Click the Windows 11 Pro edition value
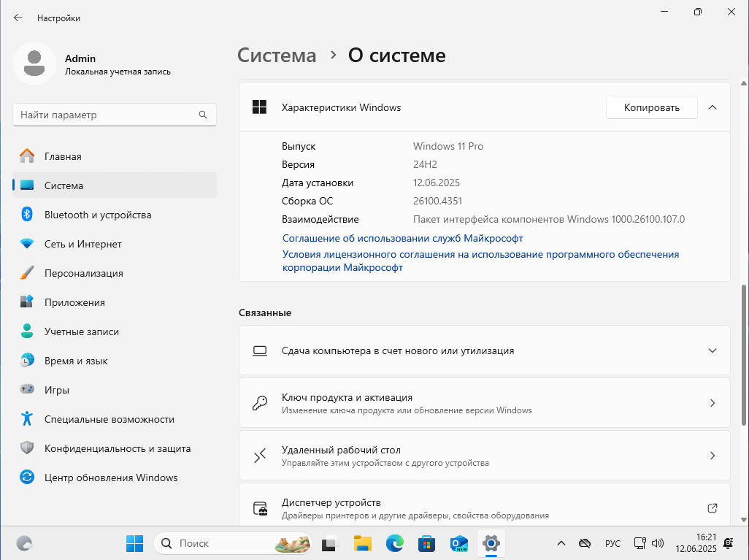 coord(448,146)
